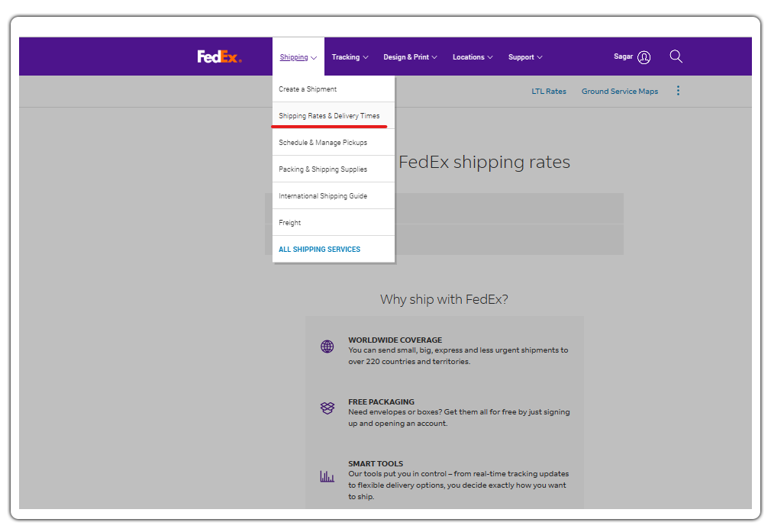Expand the Locations dropdown menu
This screenshot has width=771, height=532.
[x=473, y=57]
